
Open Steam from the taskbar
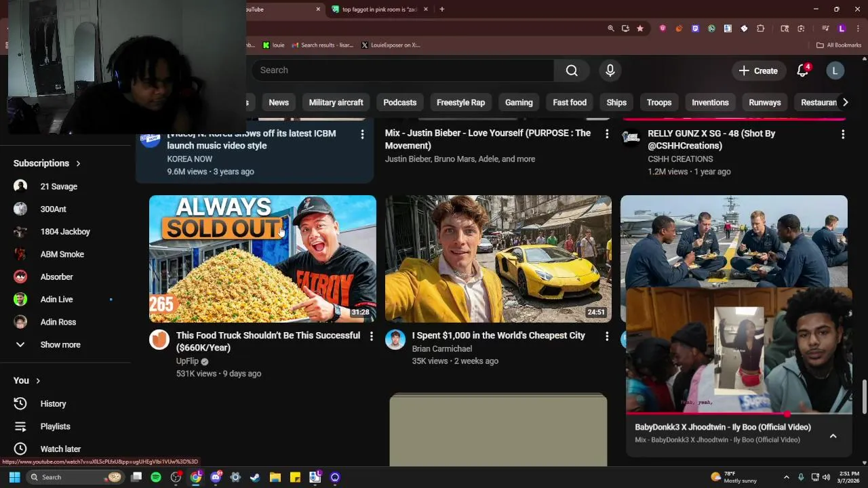[x=255, y=477]
